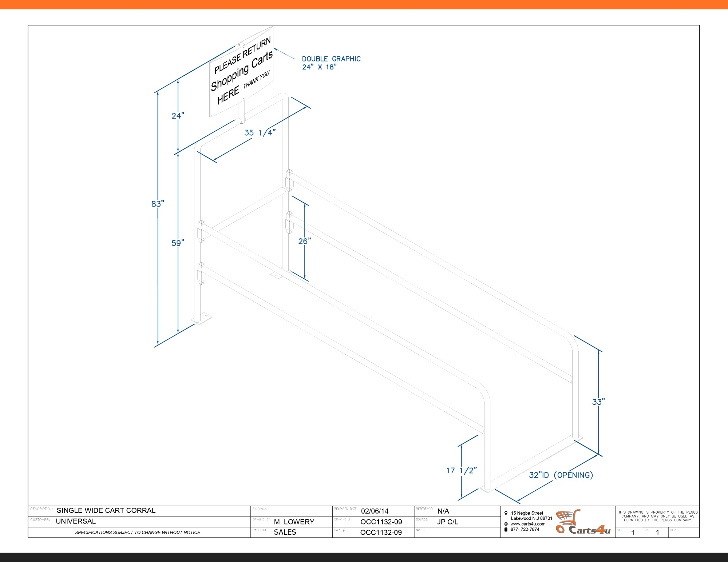Click the 26" rail spacing dimension

tap(305, 241)
